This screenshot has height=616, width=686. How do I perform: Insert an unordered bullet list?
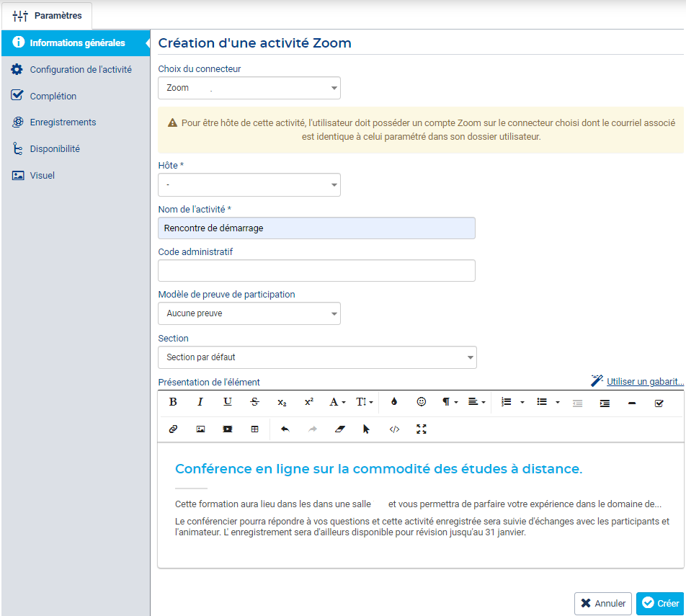point(542,402)
